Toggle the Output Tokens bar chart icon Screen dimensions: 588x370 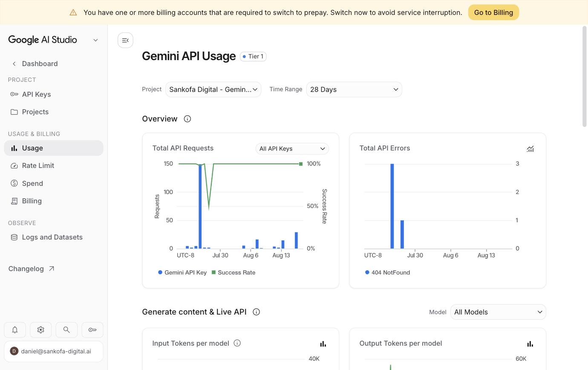[530, 344]
